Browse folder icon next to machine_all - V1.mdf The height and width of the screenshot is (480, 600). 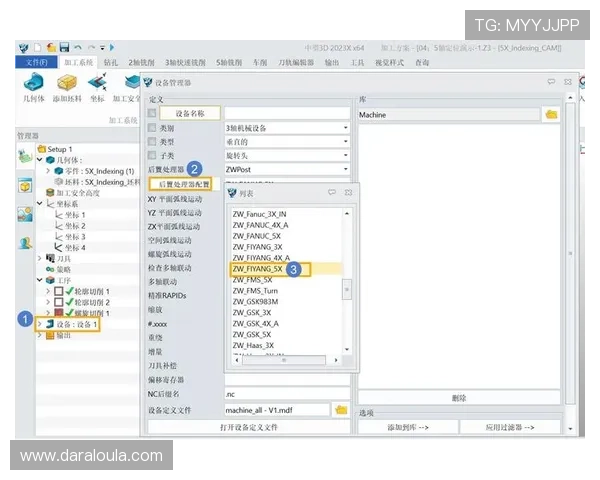[341, 410]
